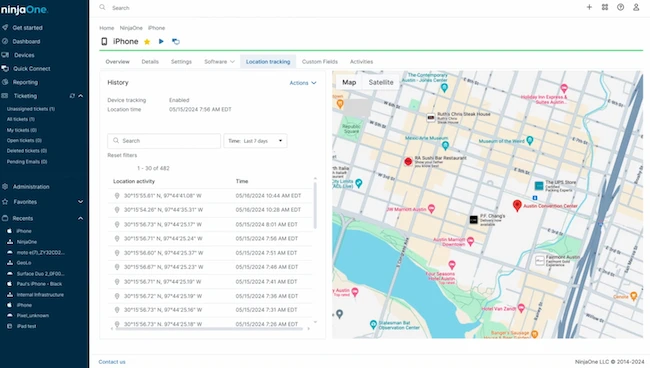
Task: Click the RA Sushi Bar Restaurant marker
Action: [x=408, y=161]
